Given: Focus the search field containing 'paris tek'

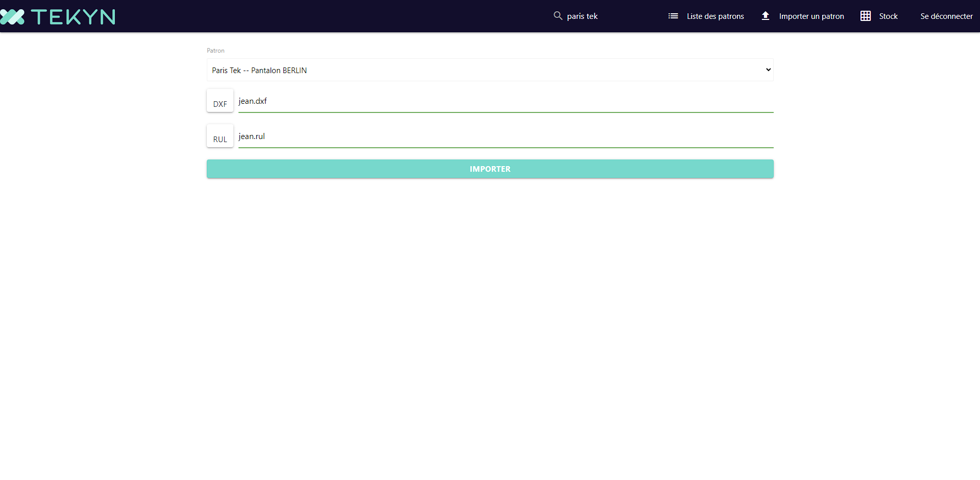Looking at the screenshot, I should (x=603, y=16).
